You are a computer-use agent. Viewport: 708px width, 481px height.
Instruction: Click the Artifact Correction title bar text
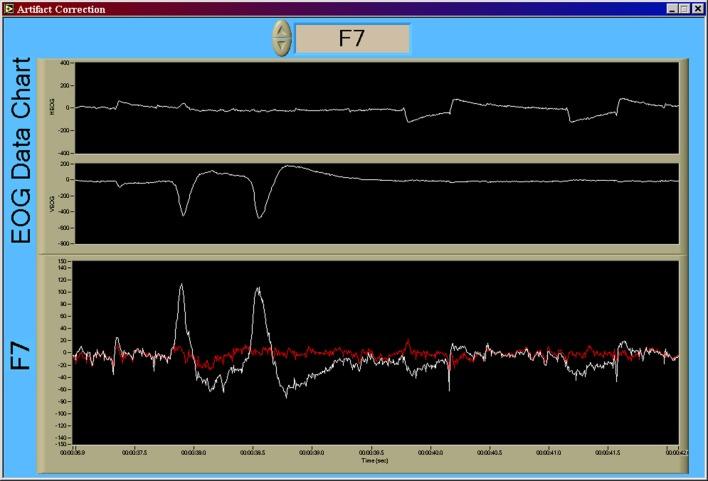click(60, 7)
